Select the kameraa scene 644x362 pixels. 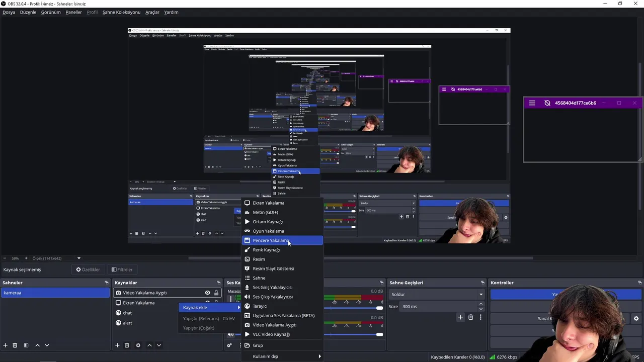tap(55, 293)
